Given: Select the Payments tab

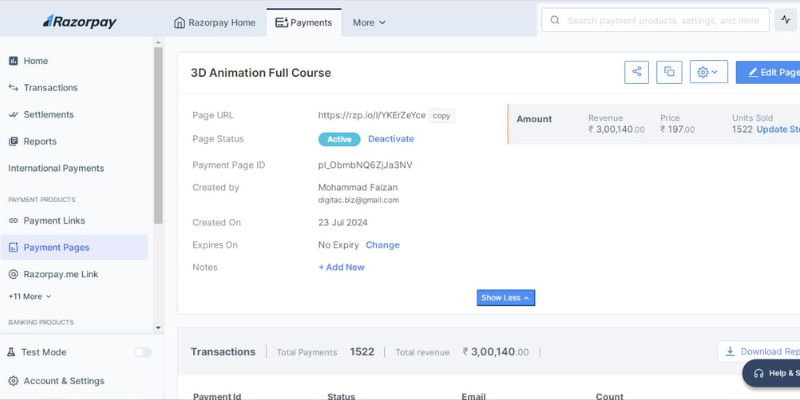Looking at the screenshot, I should [303, 22].
